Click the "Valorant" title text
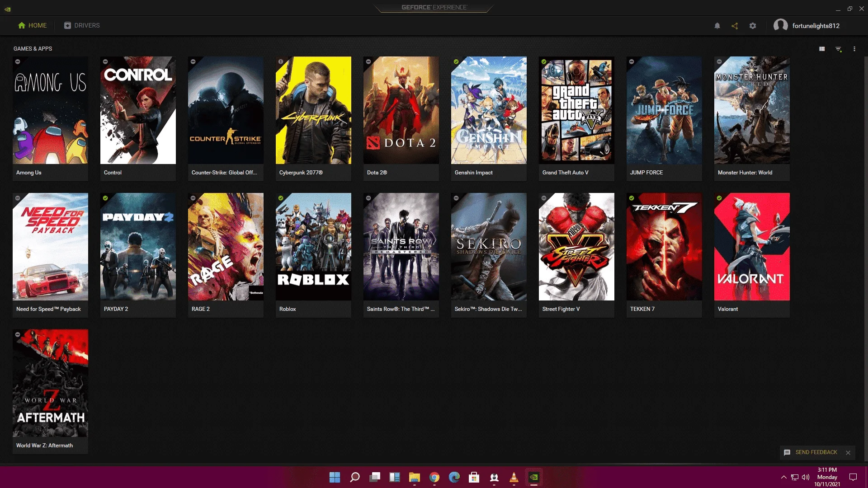Screen dimensions: 868x488 (x=728, y=309)
